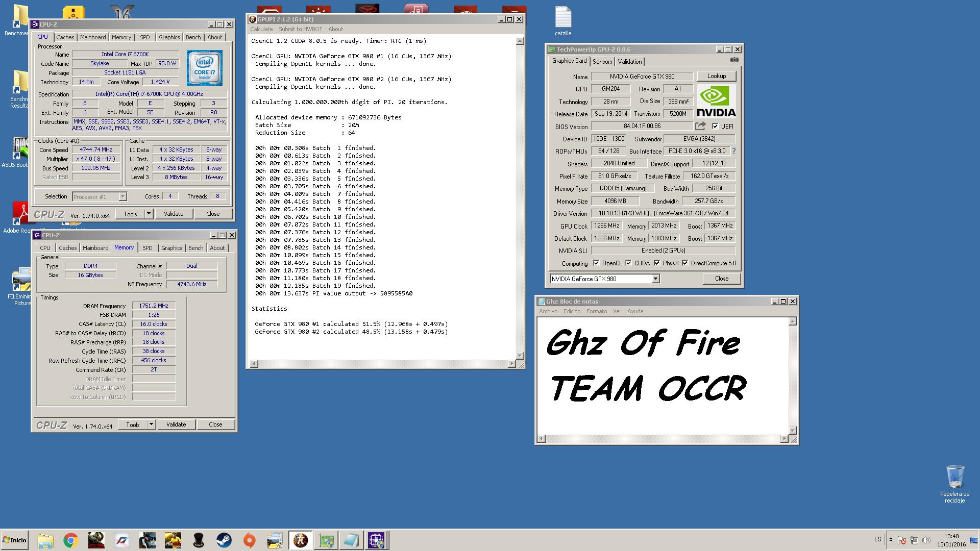Viewport: 980px width, 551px height.
Task: Click the network icon in system tray
Action: (x=914, y=540)
